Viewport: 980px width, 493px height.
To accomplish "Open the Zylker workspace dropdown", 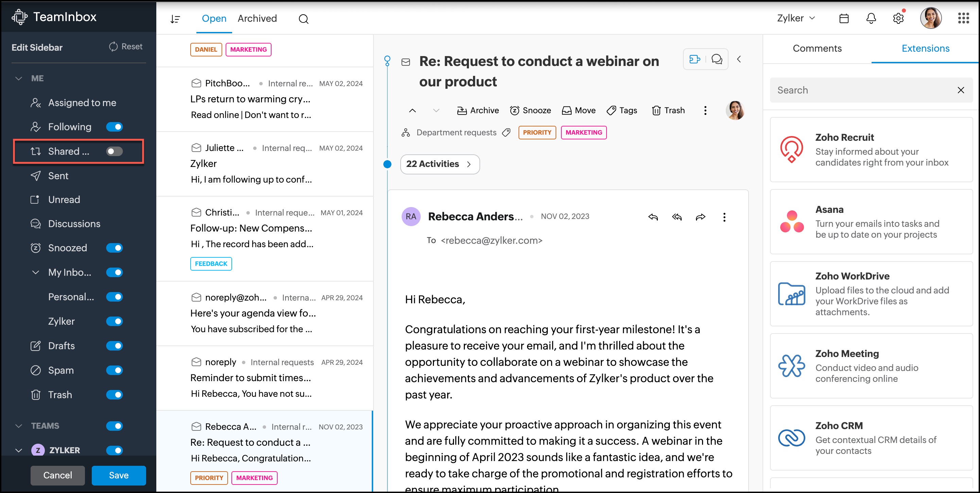I will pos(796,18).
